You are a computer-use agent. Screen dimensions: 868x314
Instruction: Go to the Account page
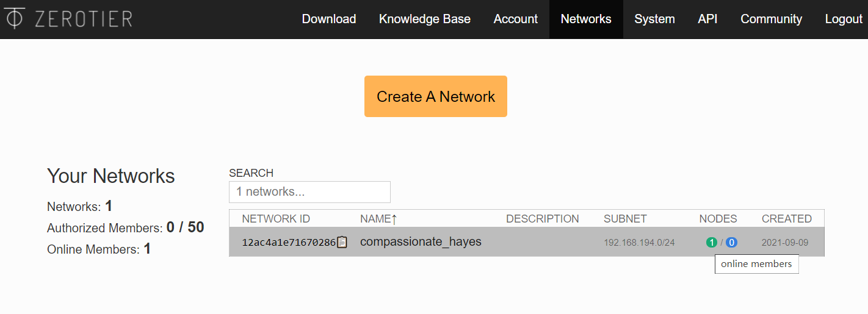(515, 19)
